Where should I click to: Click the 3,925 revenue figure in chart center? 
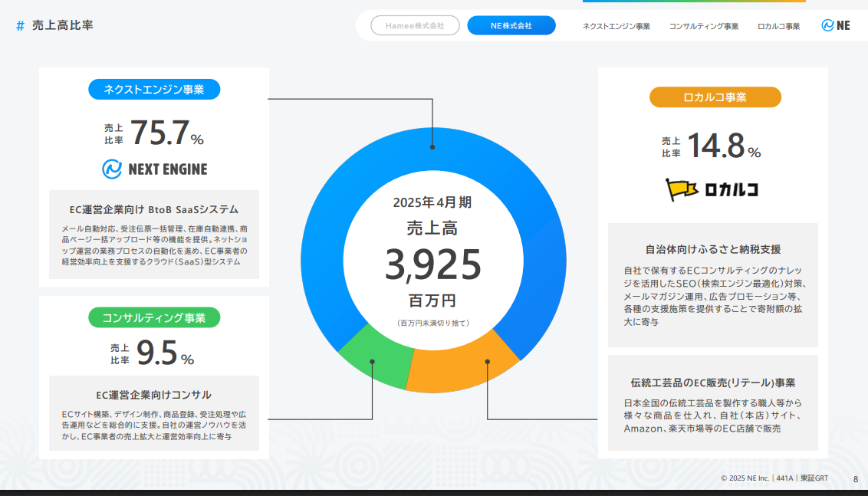coord(433,264)
